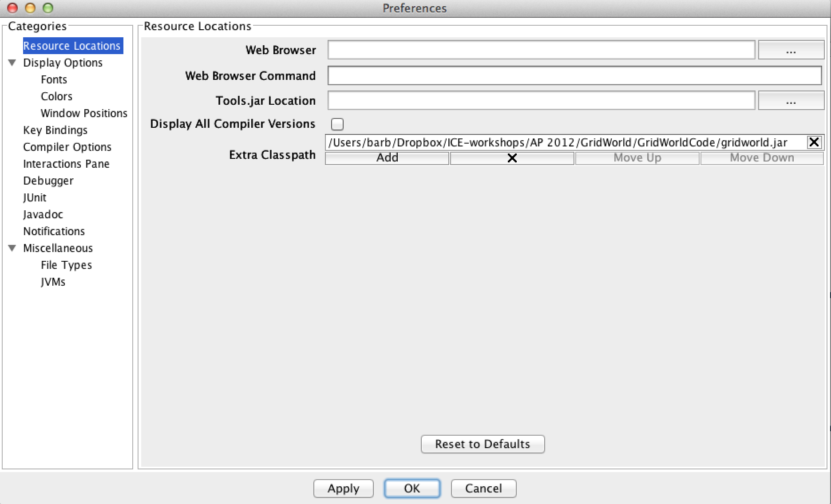Click Add to insert a classpath entry
Screen dimensions: 831x504
(387, 157)
